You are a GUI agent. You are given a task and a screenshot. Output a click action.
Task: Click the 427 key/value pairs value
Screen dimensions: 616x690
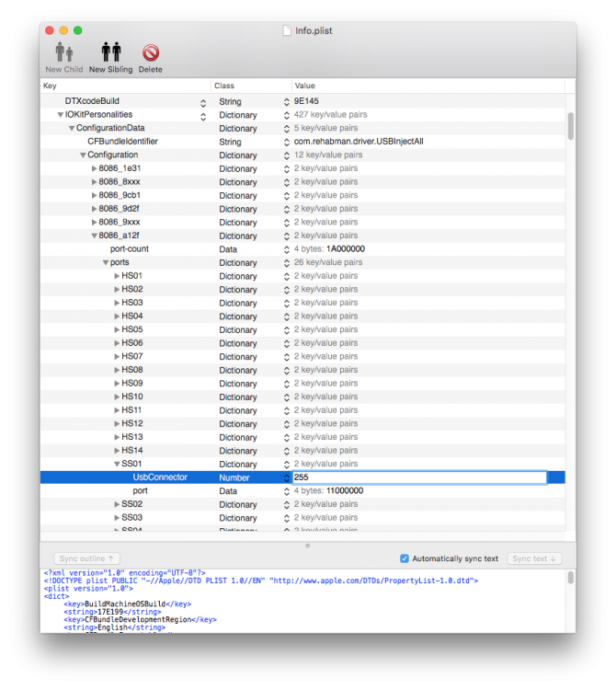coord(330,115)
